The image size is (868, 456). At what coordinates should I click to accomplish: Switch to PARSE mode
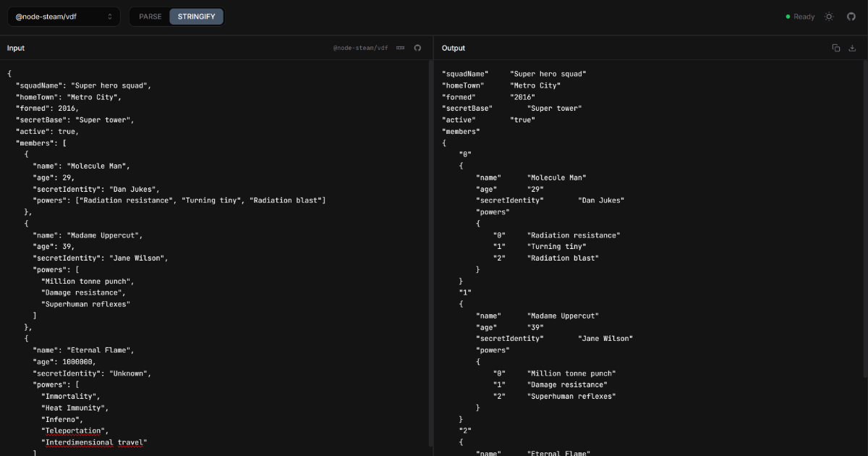149,16
